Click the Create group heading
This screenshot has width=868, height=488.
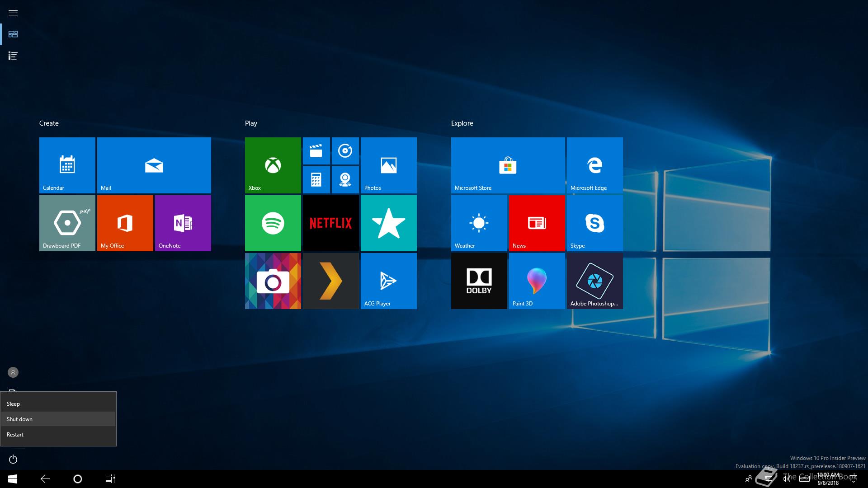(49, 123)
